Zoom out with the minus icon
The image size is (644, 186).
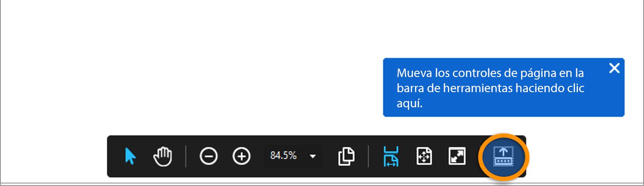(208, 157)
